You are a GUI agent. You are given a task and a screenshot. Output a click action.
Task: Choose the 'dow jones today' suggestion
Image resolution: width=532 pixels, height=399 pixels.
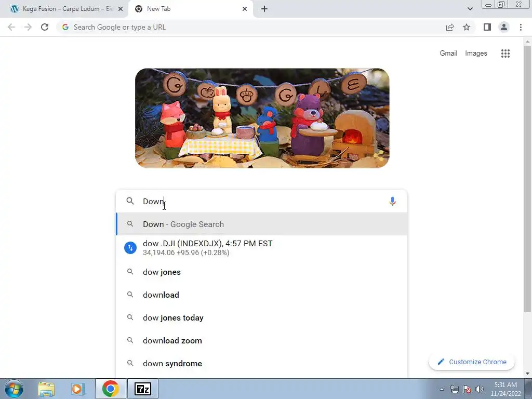click(262, 317)
